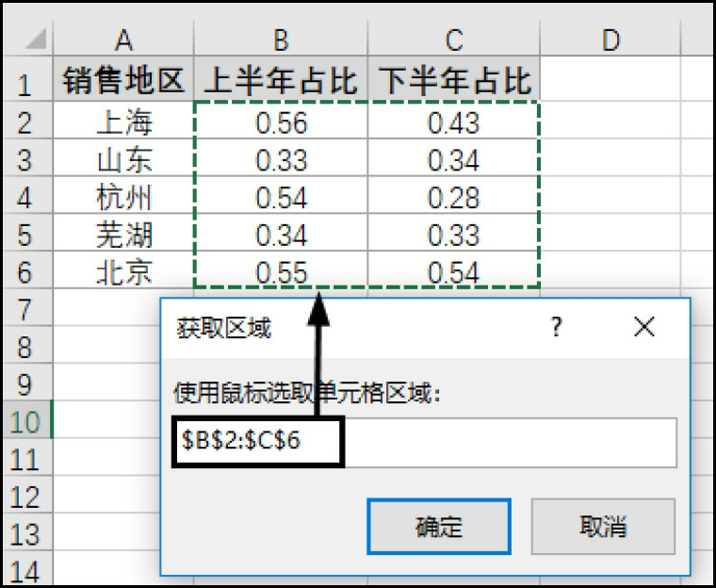This screenshot has height=588, width=716.
Task: Click cell 山东
Action: coord(123,157)
